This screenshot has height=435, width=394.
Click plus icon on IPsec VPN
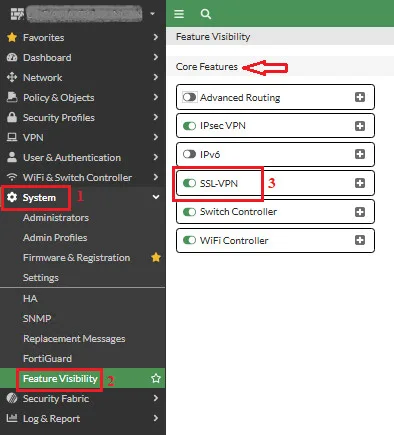pyautogui.click(x=360, y=126)
